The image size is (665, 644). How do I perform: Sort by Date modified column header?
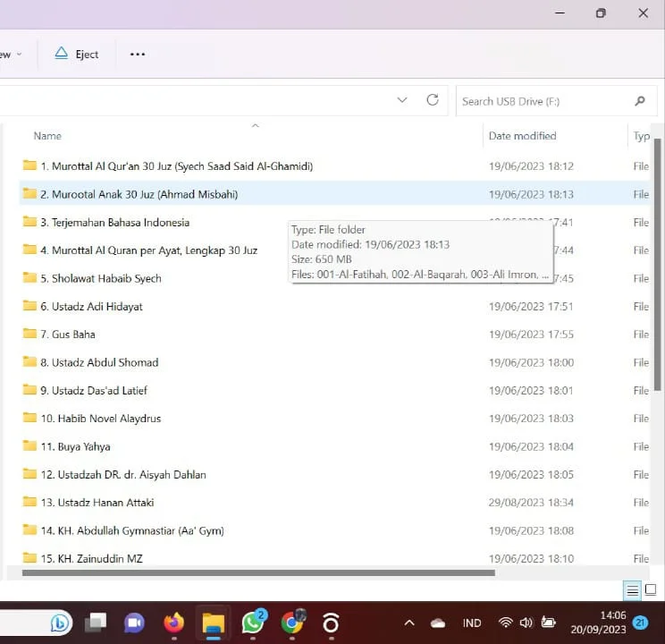522,136
